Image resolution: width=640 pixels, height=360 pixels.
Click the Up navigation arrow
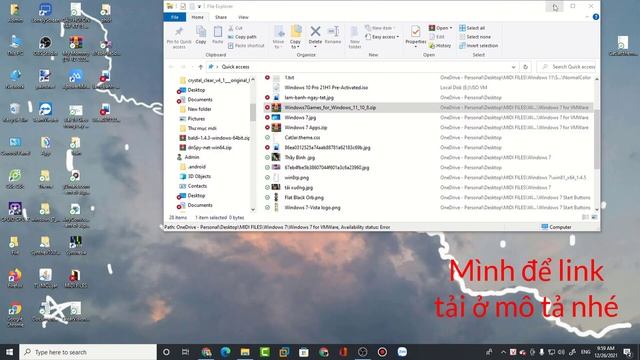pos(200,67)
